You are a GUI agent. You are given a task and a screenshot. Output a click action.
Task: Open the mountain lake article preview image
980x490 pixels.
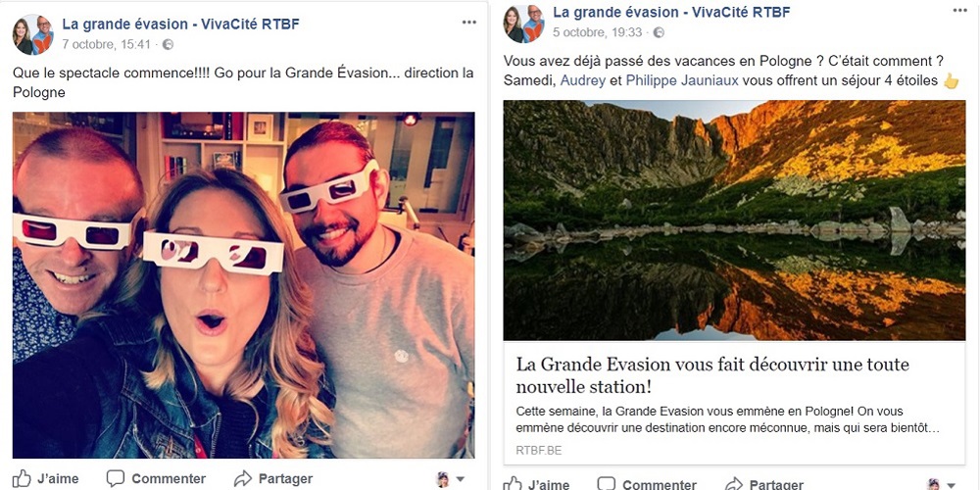(734, 220)
